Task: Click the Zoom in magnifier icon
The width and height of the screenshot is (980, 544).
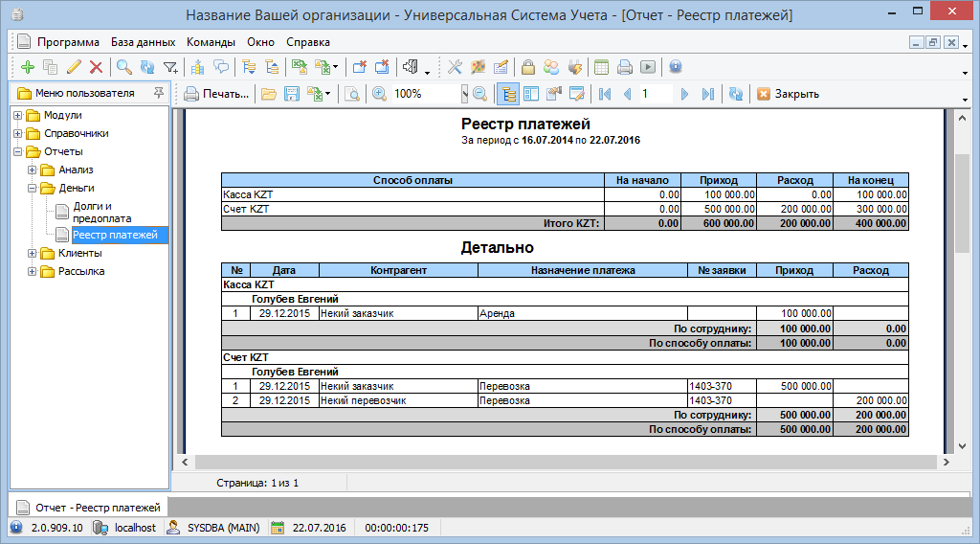Action: coord(379,94)
